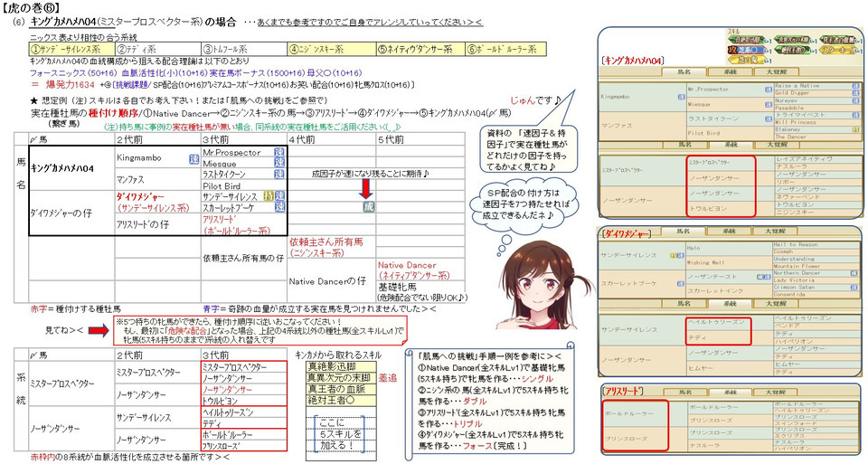Screen dimensions: 868x464
Task: Select the yellow ⑥ボールドルーラー系 cell
Action: (506, 49)
